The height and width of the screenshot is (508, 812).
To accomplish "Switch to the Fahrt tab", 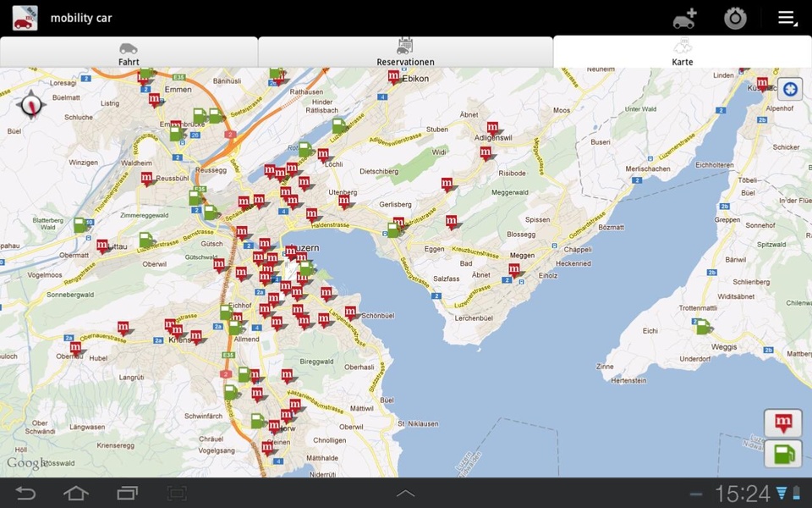I will coord(129,52).
